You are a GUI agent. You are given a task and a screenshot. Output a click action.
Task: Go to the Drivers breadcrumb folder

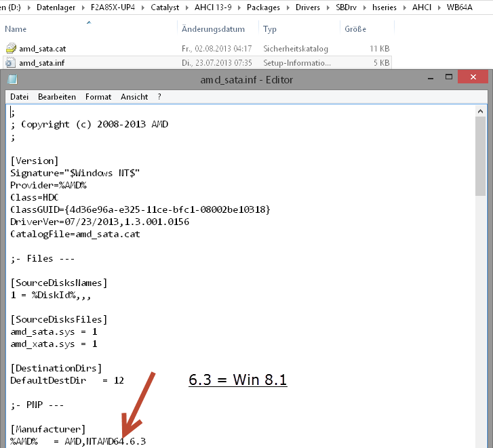[307, 7]
